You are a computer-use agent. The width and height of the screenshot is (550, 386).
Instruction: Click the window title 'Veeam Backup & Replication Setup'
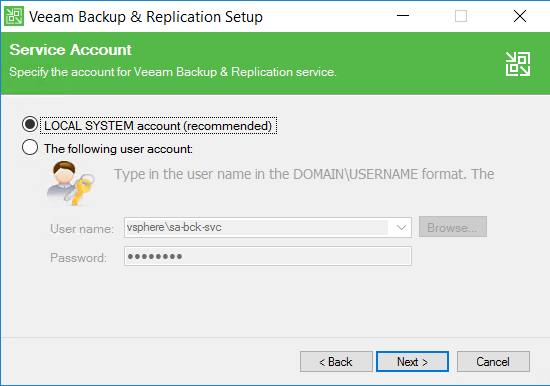pyautogui.click(x=146, y=17)
